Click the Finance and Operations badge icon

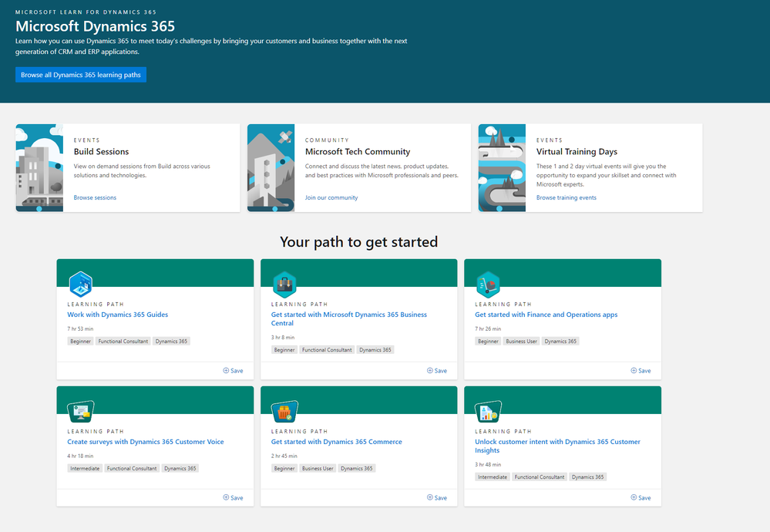488,284
